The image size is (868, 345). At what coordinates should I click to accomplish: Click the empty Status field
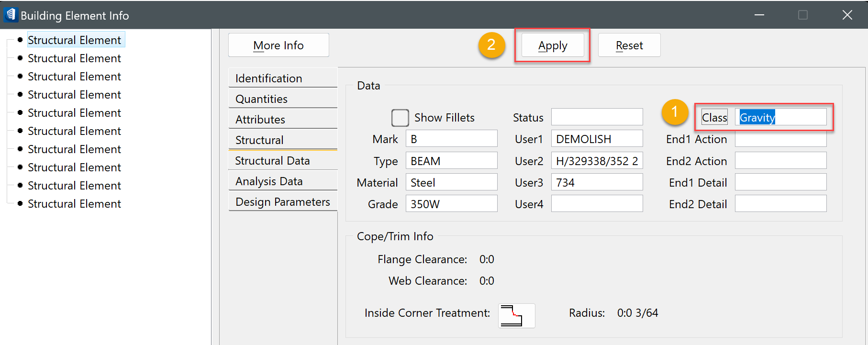pyautogui.click(x=597, y=117)
